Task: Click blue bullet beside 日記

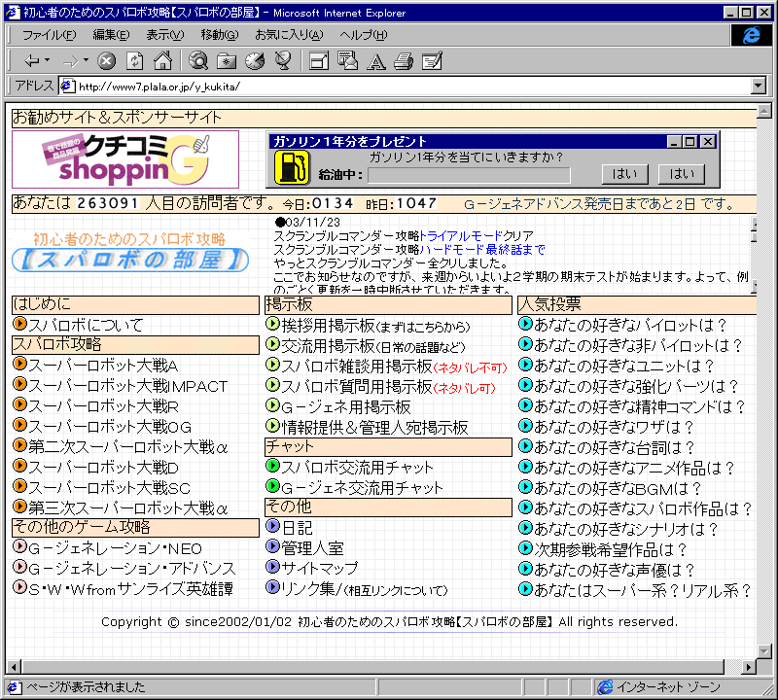Action: pos(272,525)
